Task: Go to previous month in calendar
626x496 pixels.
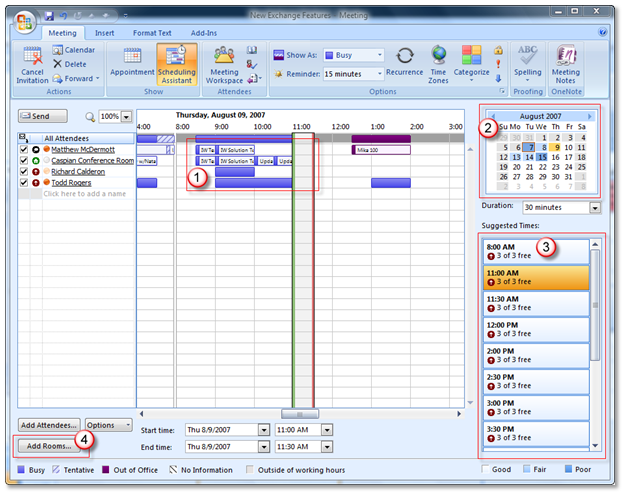Action: tap(493, 116)
